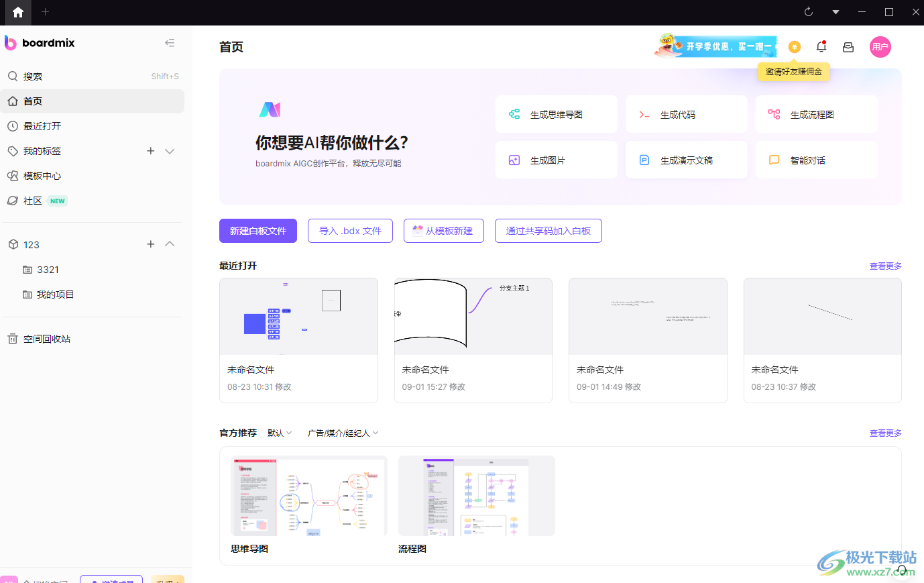This screenshot has height=583, width=924.
Task: Open notifications bell icon
Action: [x=821, y=47]
